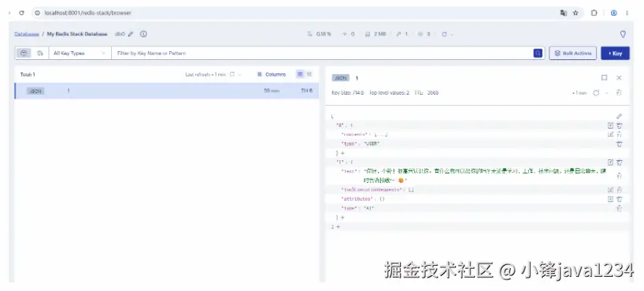The image size is (644, 291).
Task: Click the site info icon beside the URL
Action: (37, 13)
